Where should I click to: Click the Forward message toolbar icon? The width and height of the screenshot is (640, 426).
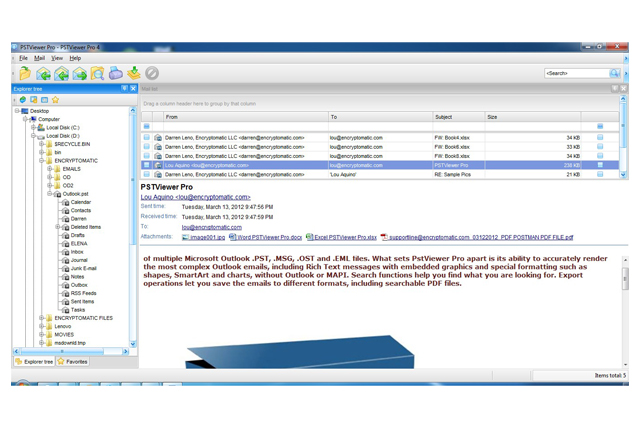click(x=80, y=73)
